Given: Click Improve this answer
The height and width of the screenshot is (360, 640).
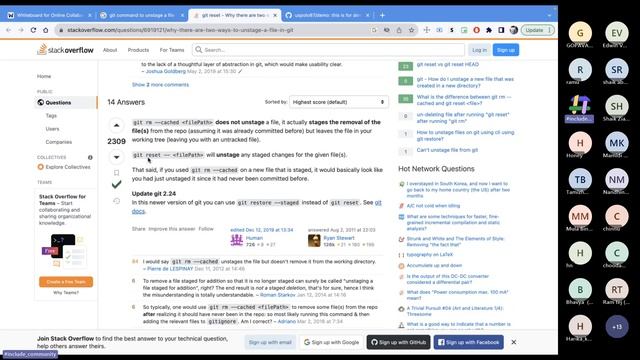Looking at the screenshot, I should click(x=172, y=229).
